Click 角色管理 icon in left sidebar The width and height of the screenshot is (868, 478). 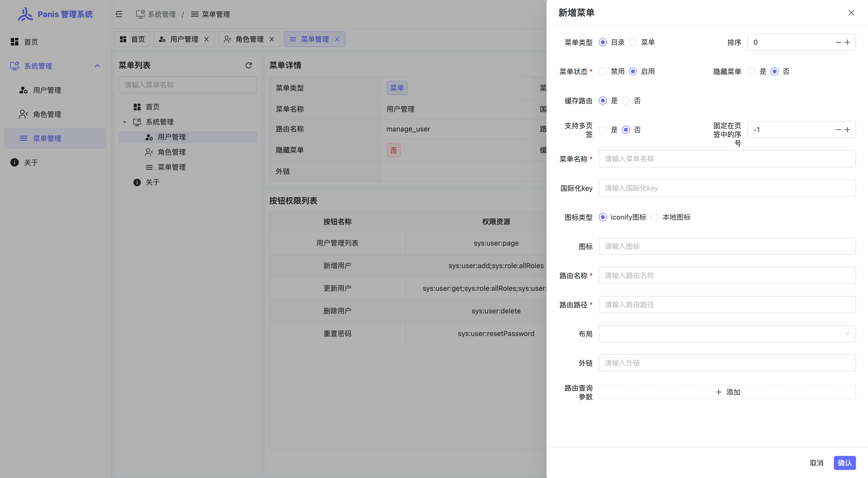click(x=23, y=114)
